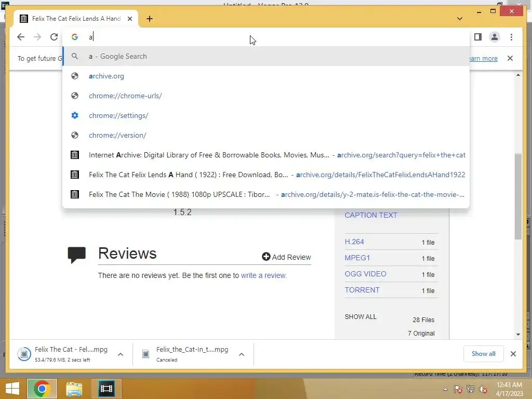Choose the chrome://version/ suggestion

(266, 135)
